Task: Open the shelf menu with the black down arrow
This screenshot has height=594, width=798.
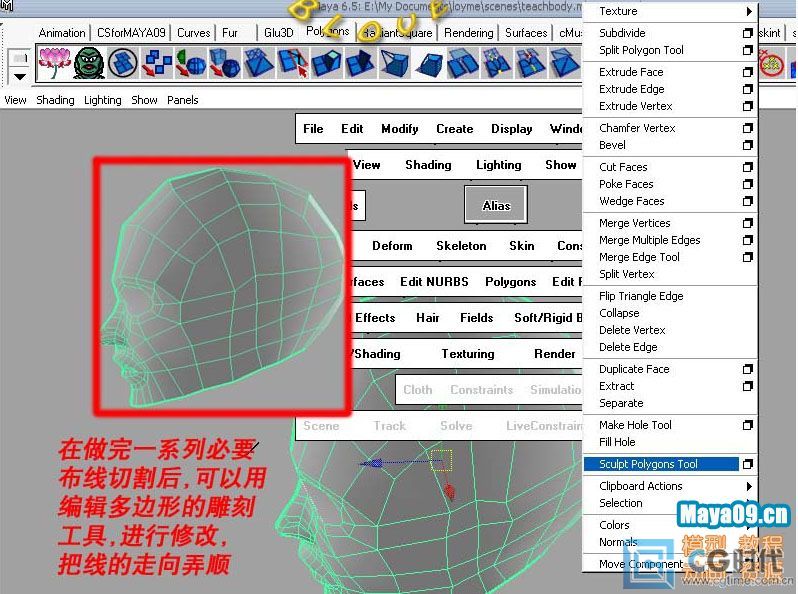Action: tap(20, 77)
